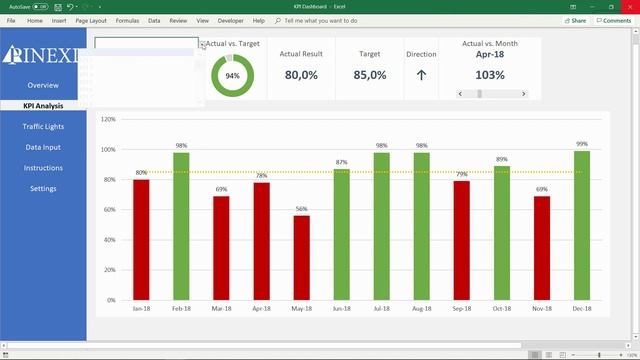Click the yellow dotted target line

pyautogui.click(x=362, y=172)
